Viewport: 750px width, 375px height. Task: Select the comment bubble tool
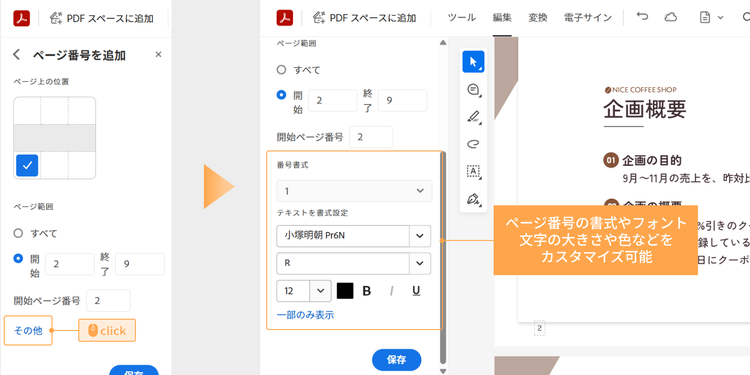point(473,89)
